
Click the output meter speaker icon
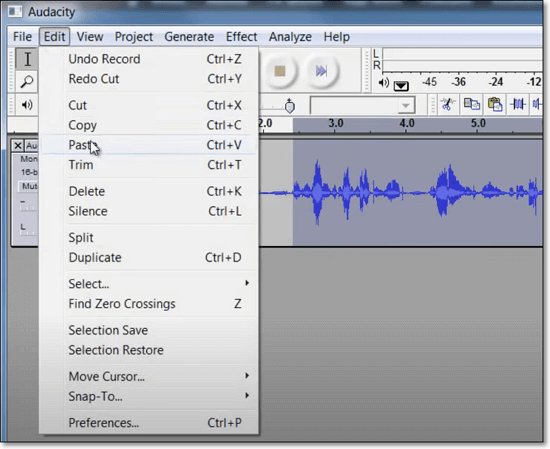[x=384, y=83]
